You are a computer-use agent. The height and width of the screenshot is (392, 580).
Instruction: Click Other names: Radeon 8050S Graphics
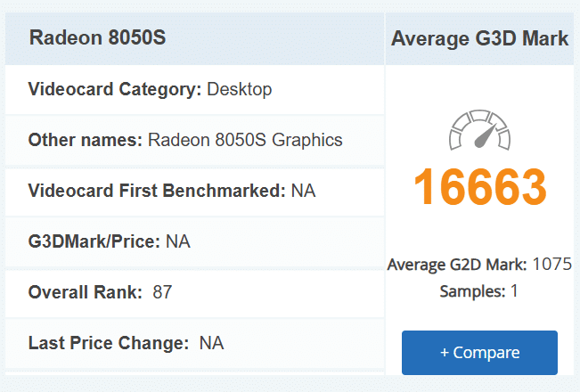click(194, 141)
